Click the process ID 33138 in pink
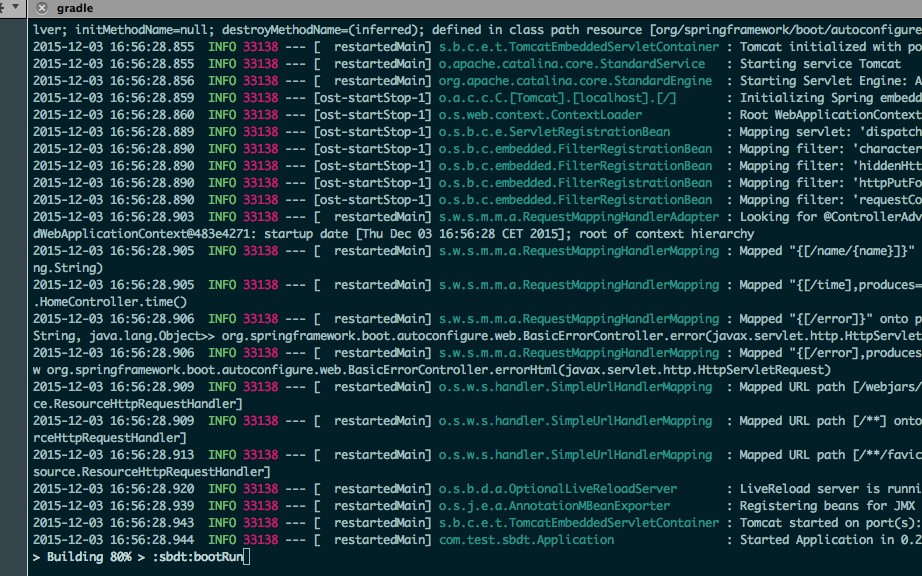 click(x=260, y=47)
